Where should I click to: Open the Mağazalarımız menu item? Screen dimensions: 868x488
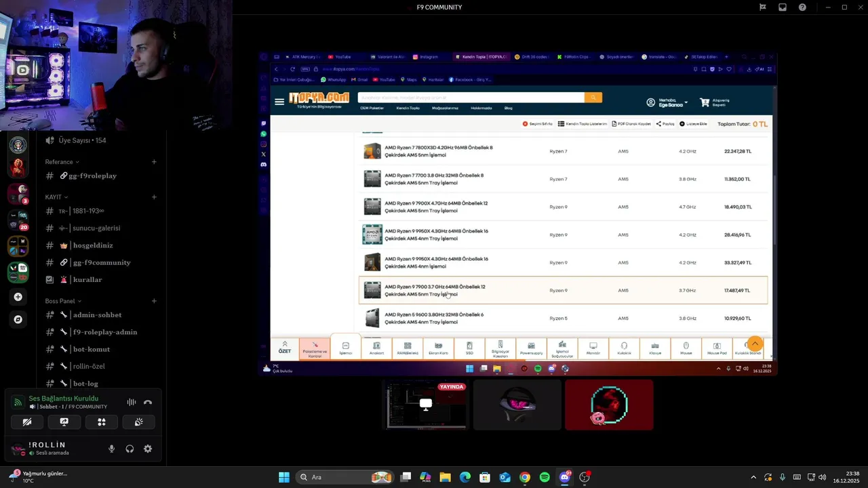coord(445,108)
